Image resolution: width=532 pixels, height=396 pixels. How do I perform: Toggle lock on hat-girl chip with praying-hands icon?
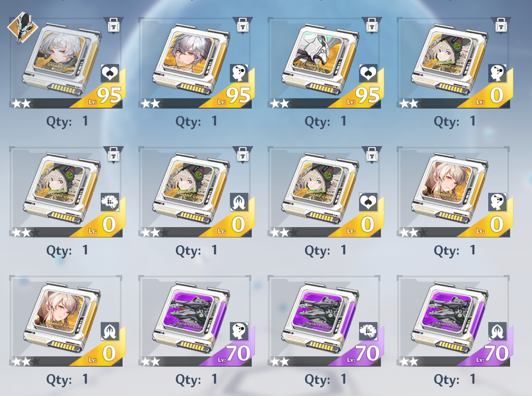pos(243,155)
